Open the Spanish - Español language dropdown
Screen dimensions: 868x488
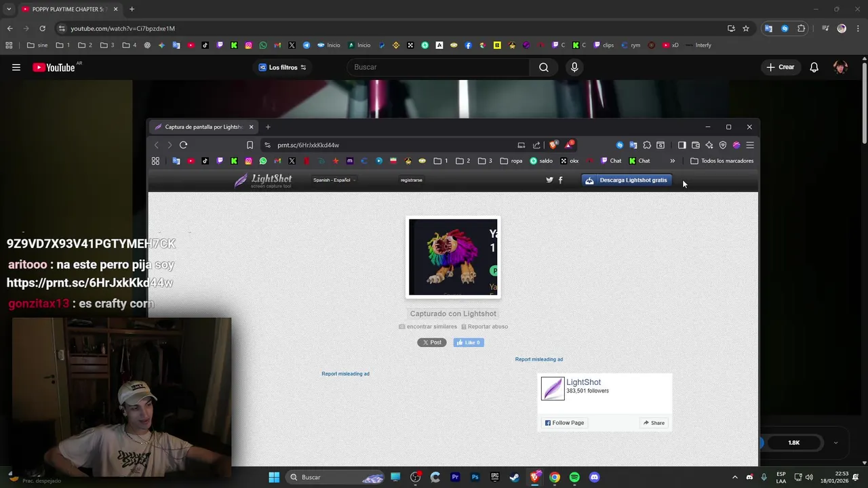click(334, 180)
